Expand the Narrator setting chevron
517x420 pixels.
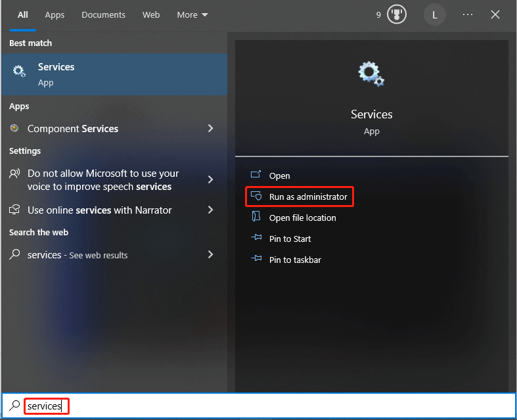(x=211, y=210)
